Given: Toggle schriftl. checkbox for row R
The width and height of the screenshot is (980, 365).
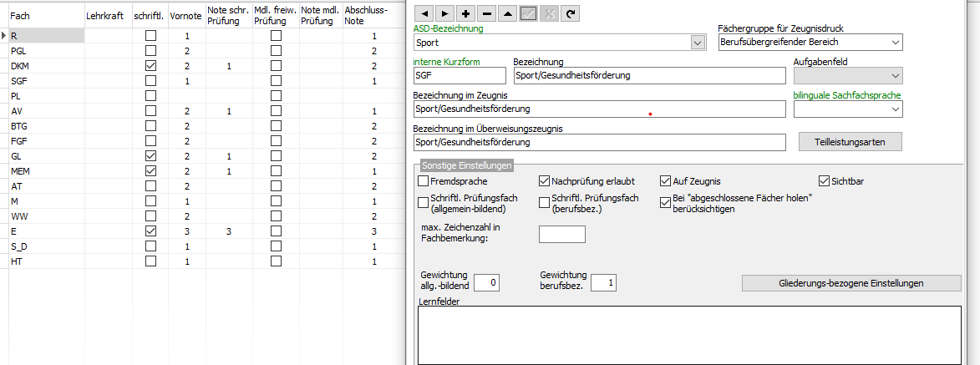Looking at the screenshot, I should [150, 36].
